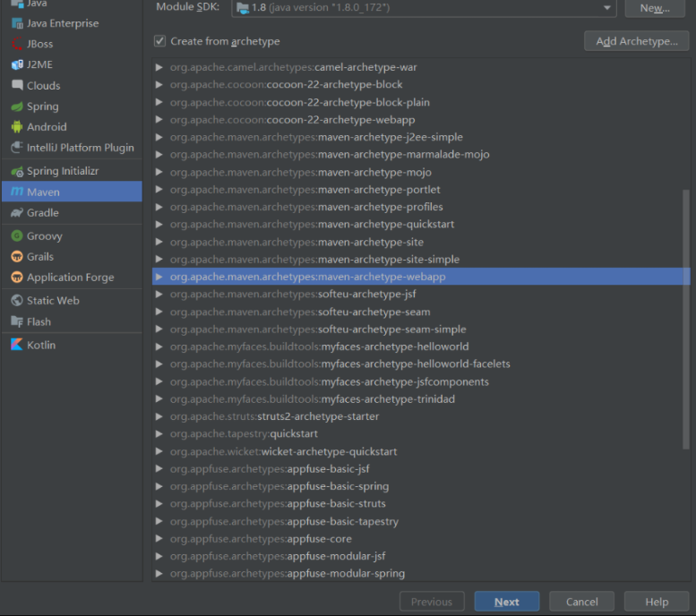Select the tapestry quickstart row
This screenshot has height=616, width=696.
click(421, 433)
